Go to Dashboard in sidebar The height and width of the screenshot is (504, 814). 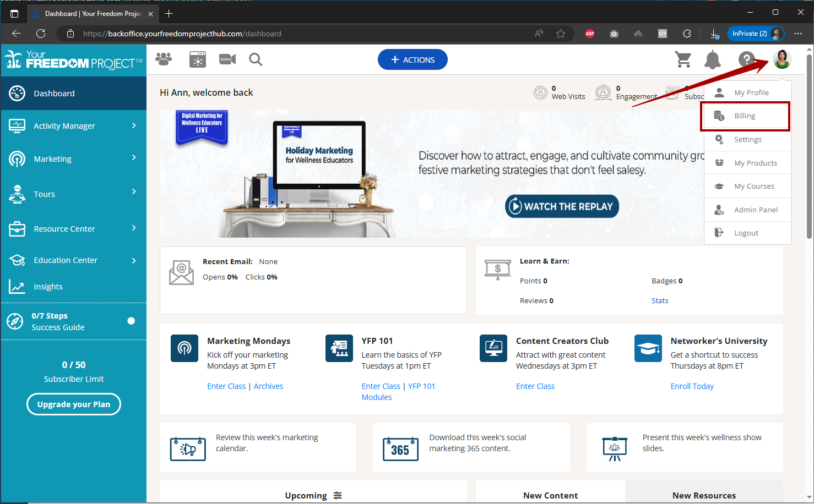coord(73,94)
